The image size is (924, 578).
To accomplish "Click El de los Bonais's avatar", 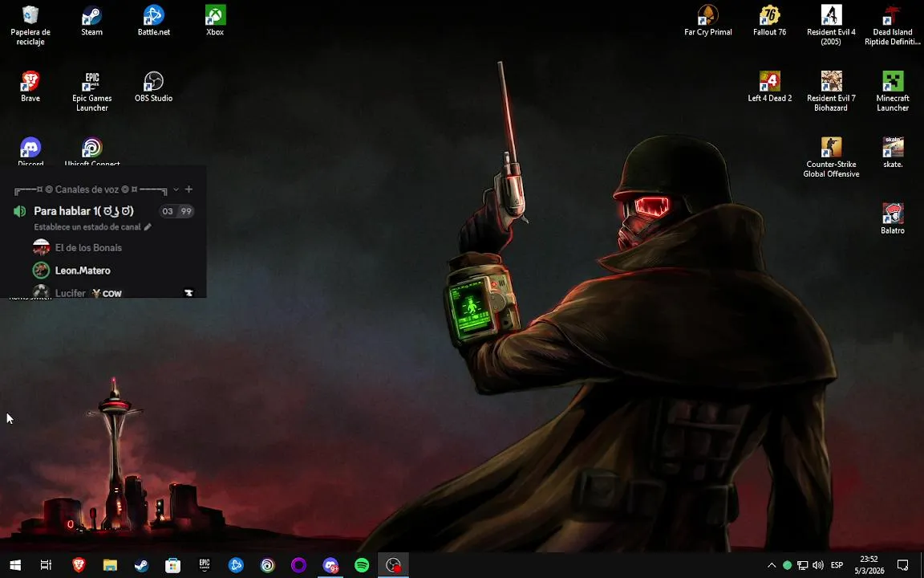I will tap(41, 248).
